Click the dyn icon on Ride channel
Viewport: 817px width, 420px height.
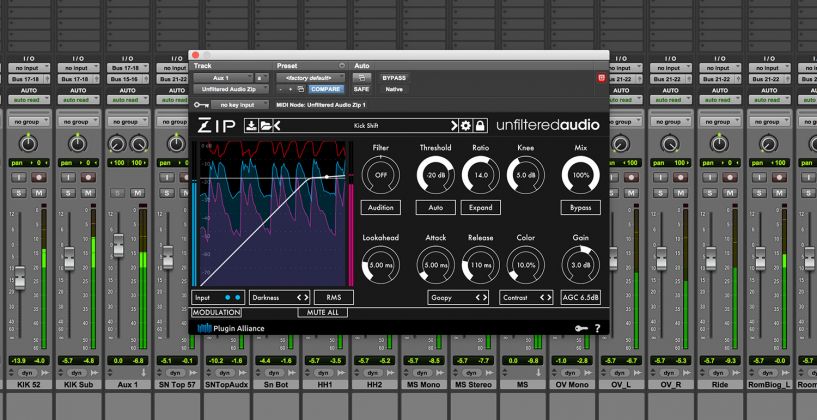point(718,373)
